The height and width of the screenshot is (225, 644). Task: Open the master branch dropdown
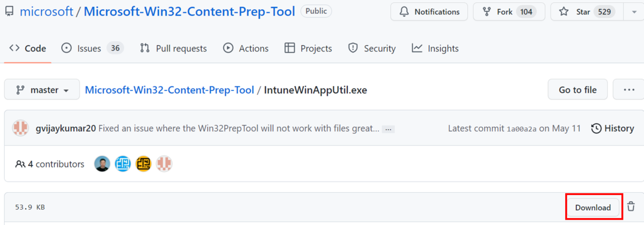pos(42,90)
